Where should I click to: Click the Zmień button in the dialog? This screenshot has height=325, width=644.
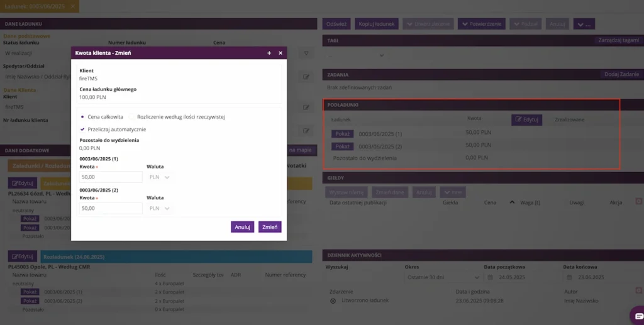tap(270, 227)
